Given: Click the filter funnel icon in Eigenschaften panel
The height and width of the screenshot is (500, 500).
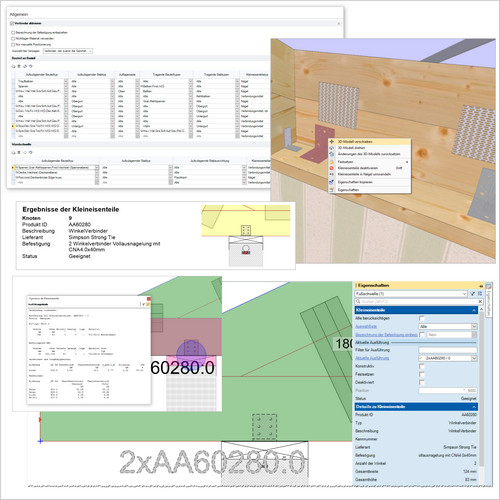Looking at the screenshot, I should pos(472,294).
